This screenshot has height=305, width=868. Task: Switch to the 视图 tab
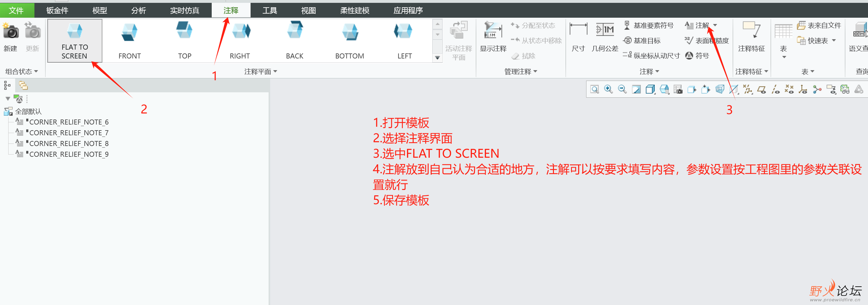(308, 10)
